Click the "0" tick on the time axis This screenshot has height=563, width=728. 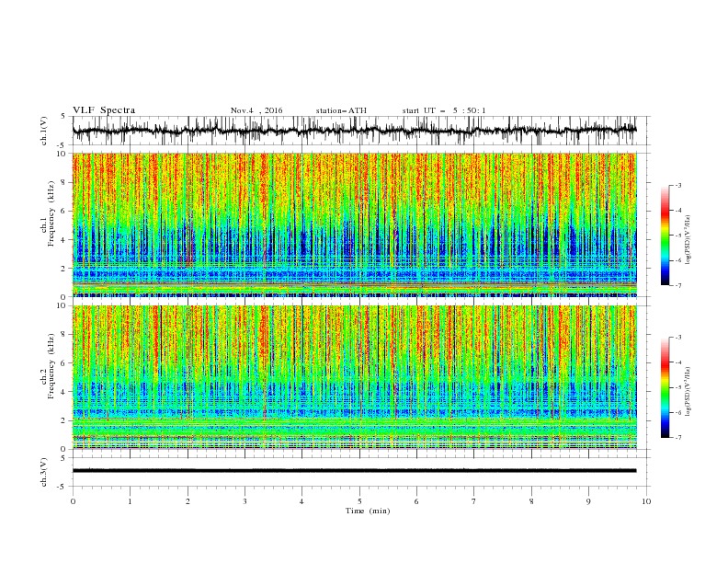[x=73, y=501]
